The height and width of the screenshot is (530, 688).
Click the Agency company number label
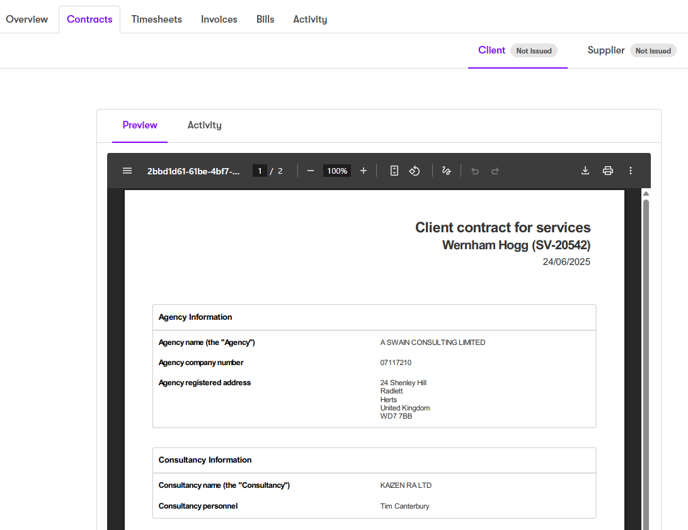[x=201, y=362]
